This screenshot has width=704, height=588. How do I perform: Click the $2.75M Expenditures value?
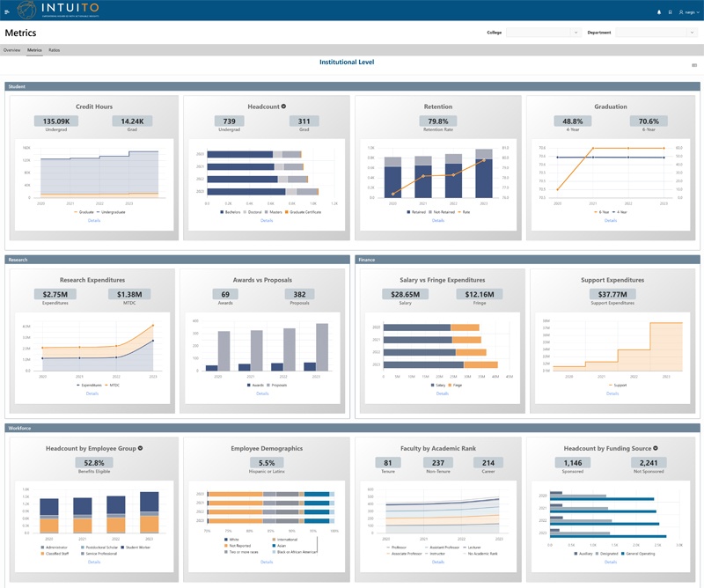[55, 294]
